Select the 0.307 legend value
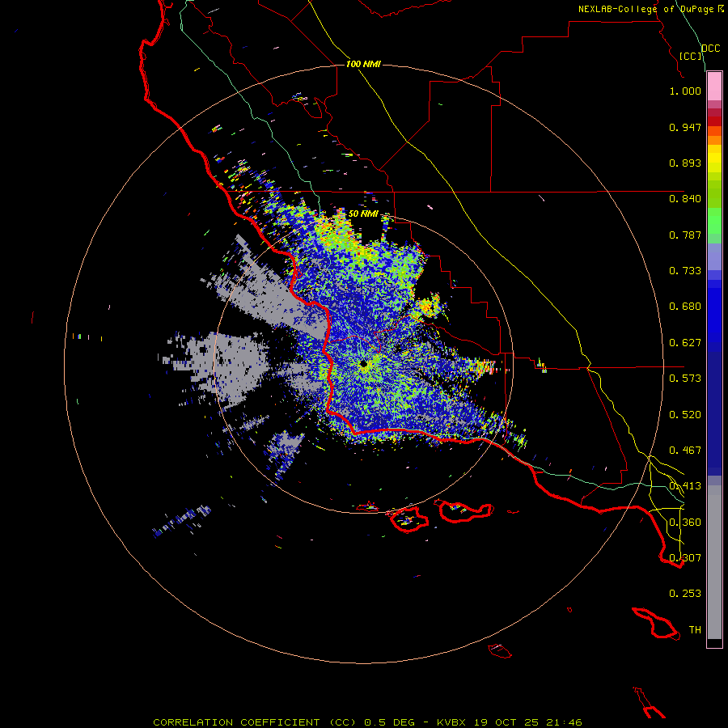This screenshot has width=728, height=728. point(685,558)
